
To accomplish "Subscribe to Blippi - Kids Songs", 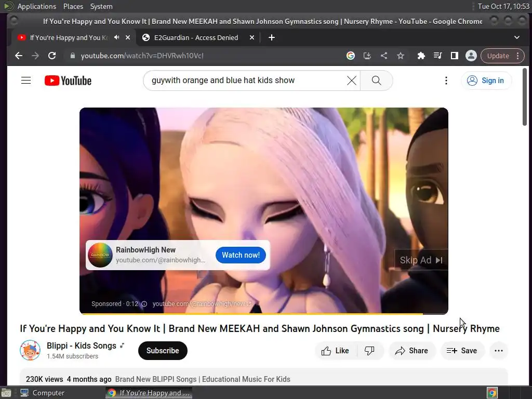I will [x=163, y=351].
